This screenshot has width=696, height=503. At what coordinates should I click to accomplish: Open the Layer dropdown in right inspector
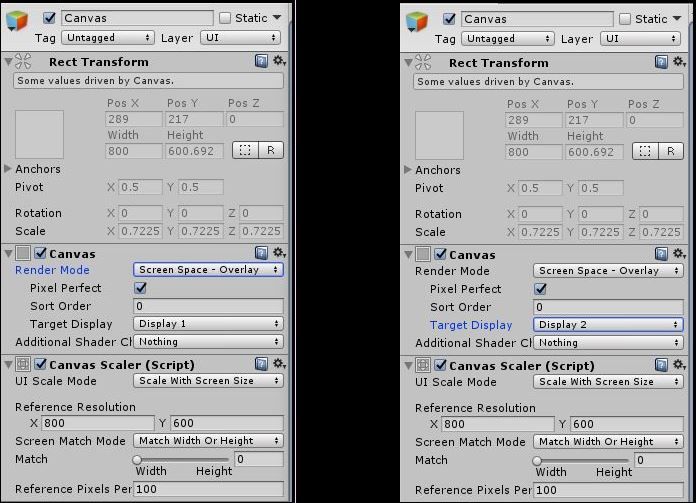641,39
